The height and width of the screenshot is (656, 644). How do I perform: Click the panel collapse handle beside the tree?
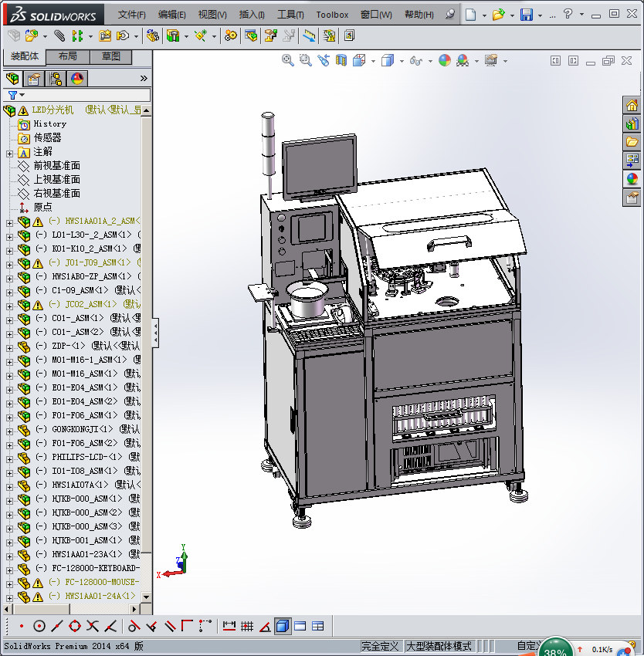point(155,332)
